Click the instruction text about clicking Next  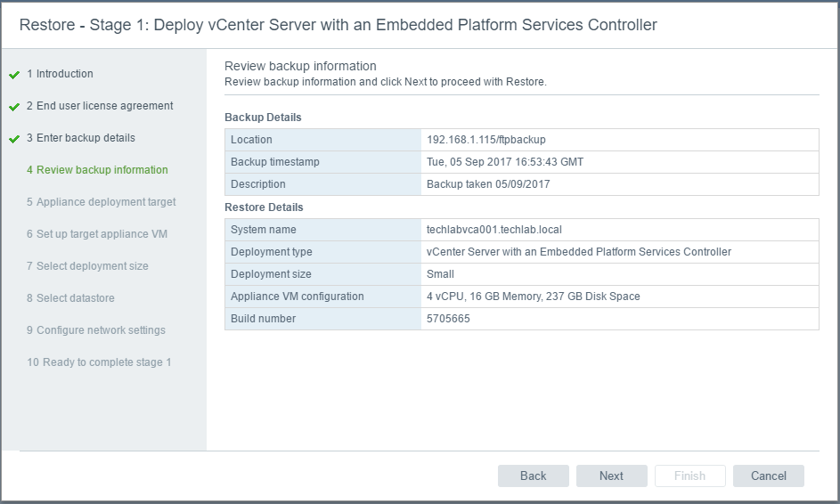[x=385, y=82]
